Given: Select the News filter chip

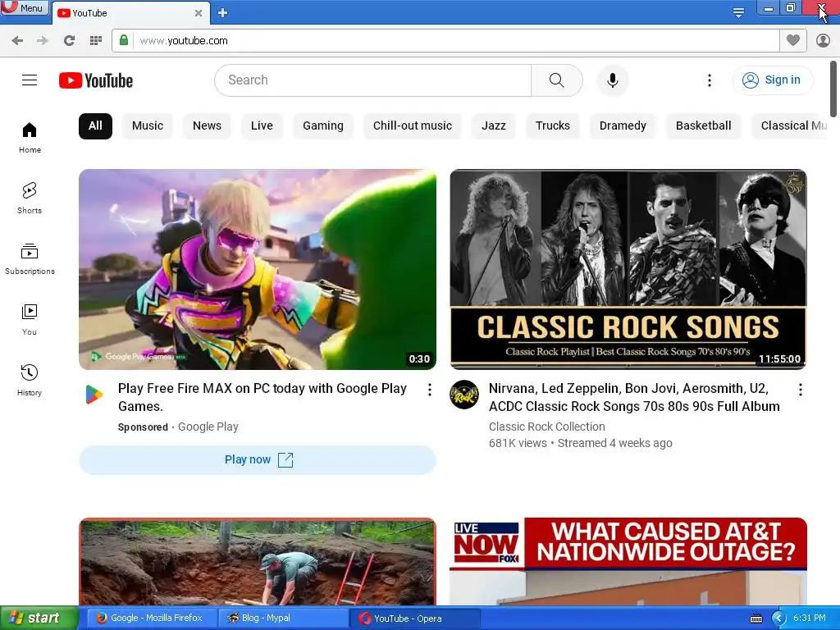Looking at the screenshot, I should 207,126.
